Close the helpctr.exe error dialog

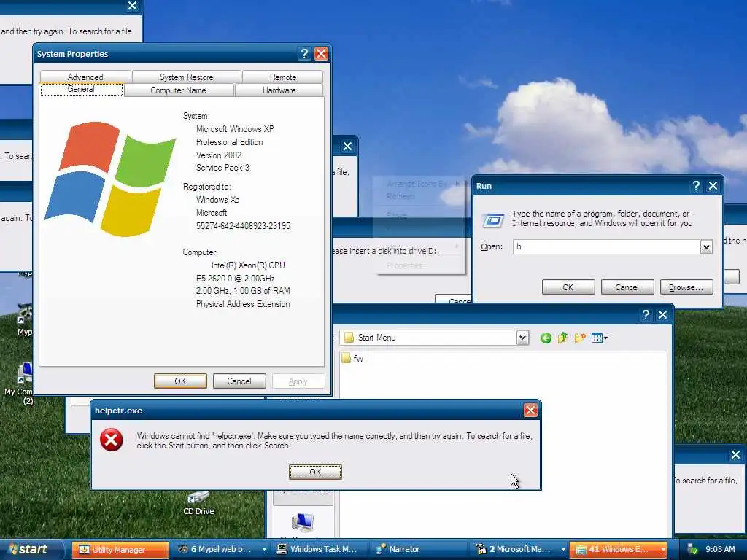531,410
